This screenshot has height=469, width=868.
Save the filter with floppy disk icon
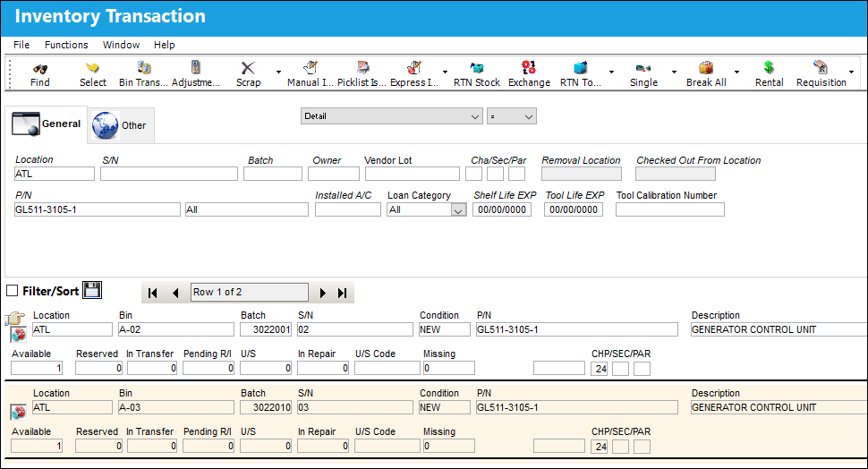[92, 290]
